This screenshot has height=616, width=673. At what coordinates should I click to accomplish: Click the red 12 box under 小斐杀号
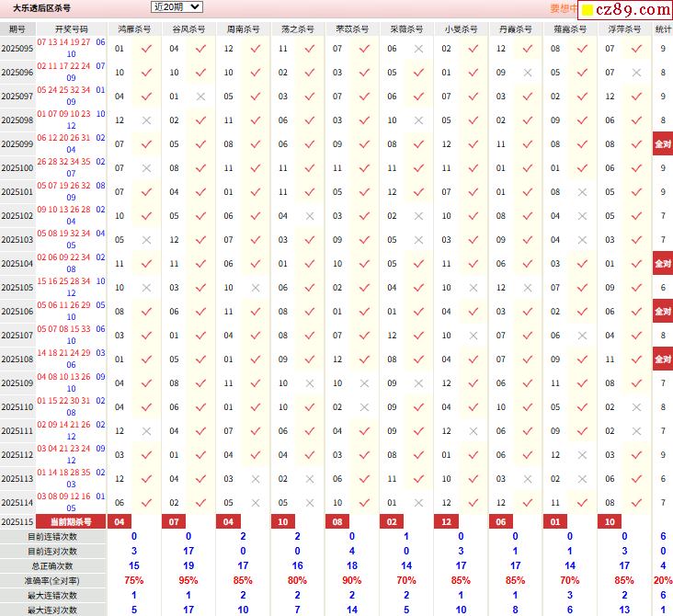[x=447, y=521]
